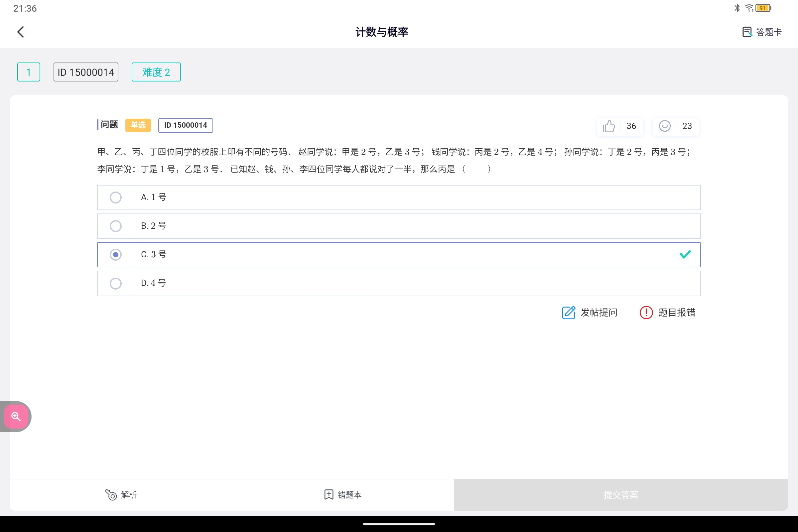Click the 难度 2 difficulty tag
Viewport: 798px width, 532px height.
pyautogui.click(x=156, y=72)
